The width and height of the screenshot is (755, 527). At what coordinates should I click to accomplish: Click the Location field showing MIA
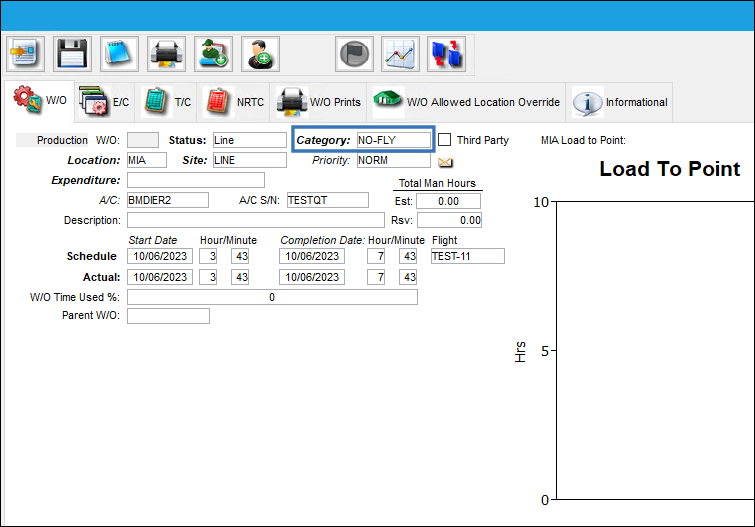[147, 160]
